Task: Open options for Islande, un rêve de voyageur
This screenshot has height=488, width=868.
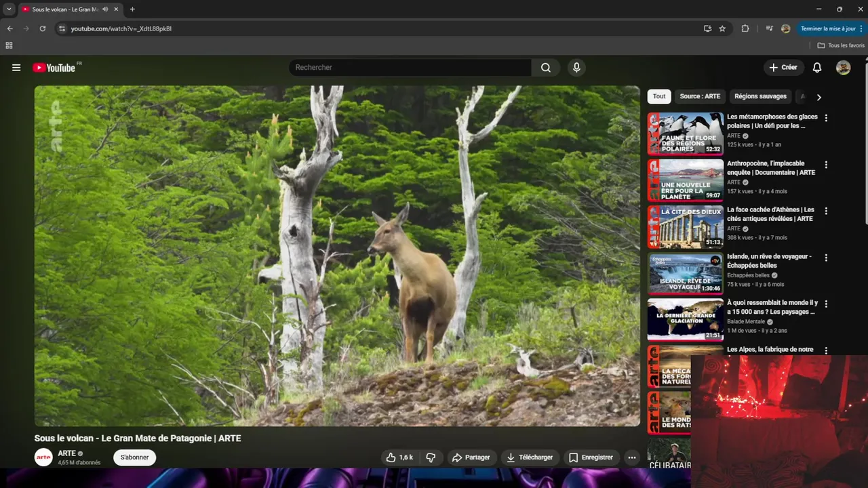Action: (x=826, y=258)
